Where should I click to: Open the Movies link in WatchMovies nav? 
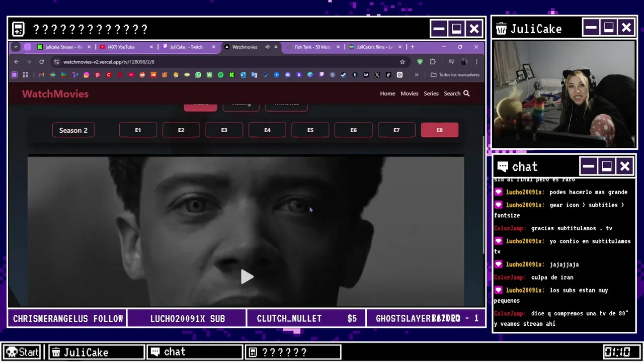(410, 94)
